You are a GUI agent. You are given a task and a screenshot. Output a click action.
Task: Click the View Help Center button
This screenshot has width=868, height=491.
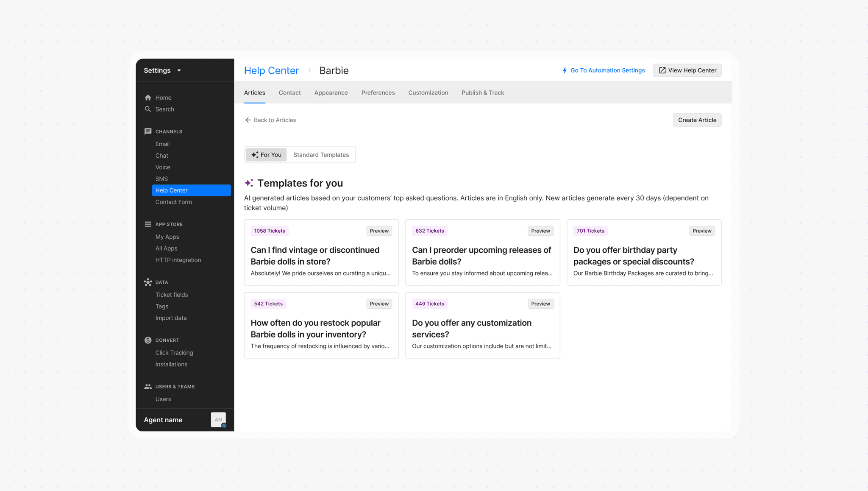tap(687, 70)
